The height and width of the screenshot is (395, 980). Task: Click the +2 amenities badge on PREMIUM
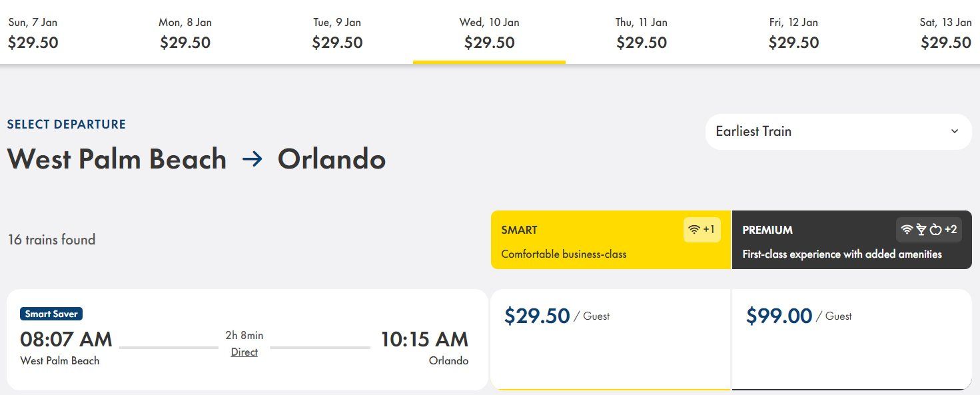pos(951,230)
